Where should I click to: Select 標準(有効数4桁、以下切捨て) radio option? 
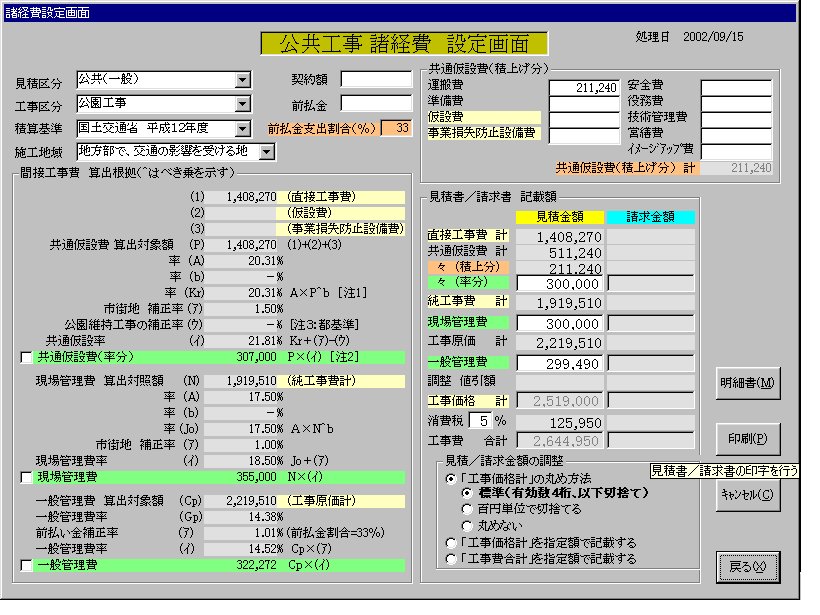click(x=467, y=493)
